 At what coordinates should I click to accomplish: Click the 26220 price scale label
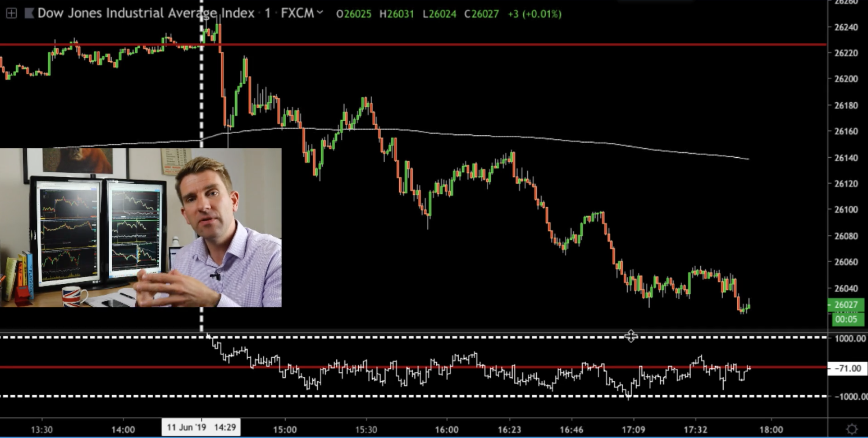tap(846, 53)
